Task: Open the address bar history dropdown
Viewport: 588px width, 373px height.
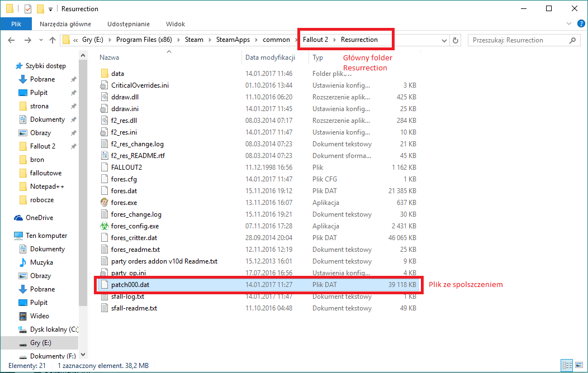Action: click(x=444, y=40)
